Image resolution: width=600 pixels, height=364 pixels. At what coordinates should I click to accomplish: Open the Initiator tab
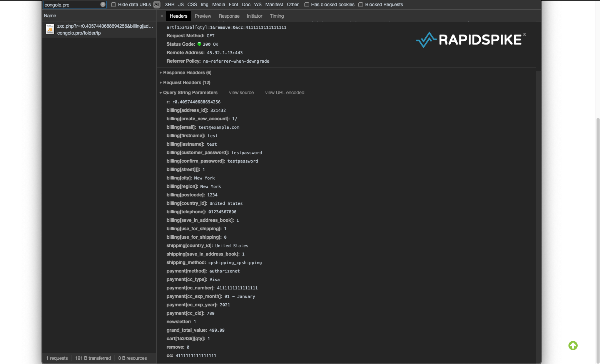pos(254,16)
